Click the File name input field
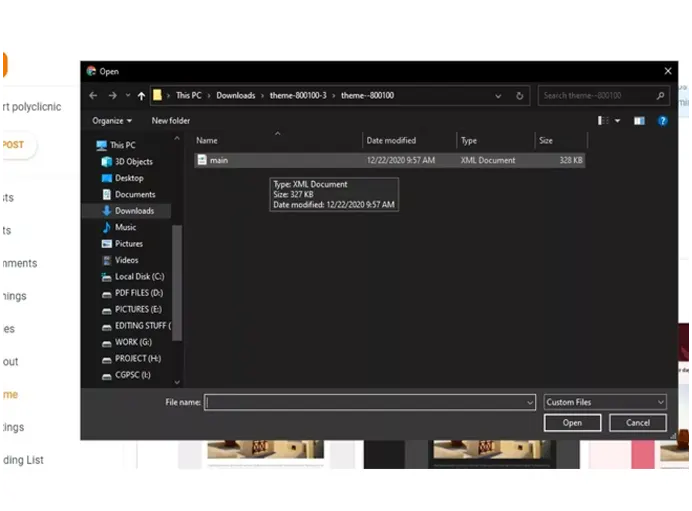 click(x=365, y=402)
